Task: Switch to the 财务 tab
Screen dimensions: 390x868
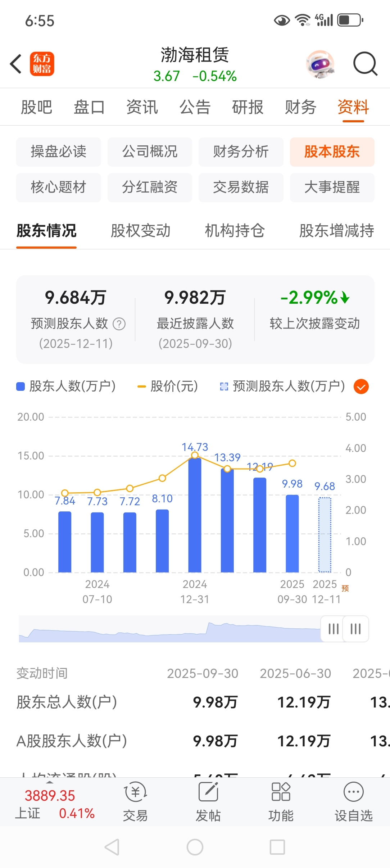Action: pyautogui.click(x=300, y=107)
